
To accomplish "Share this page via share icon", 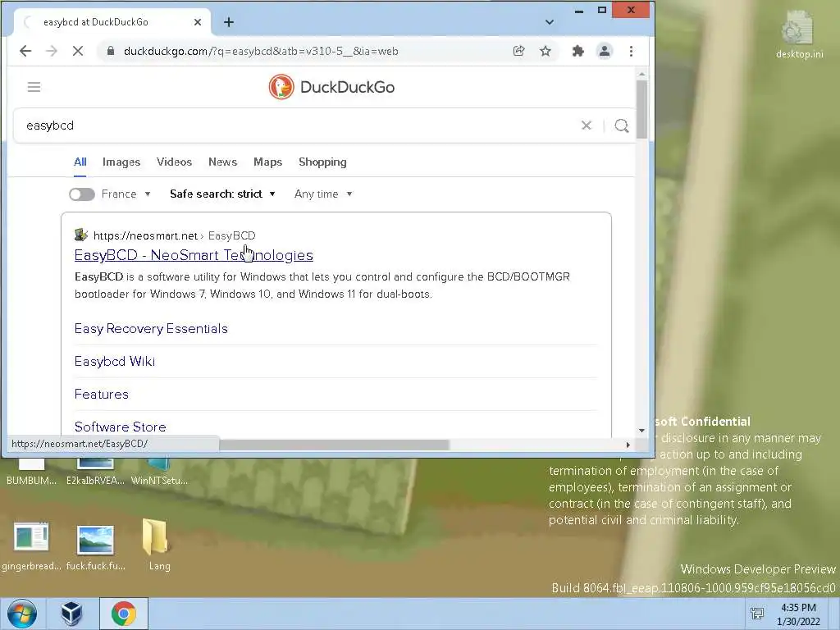I will coord(518,51).
